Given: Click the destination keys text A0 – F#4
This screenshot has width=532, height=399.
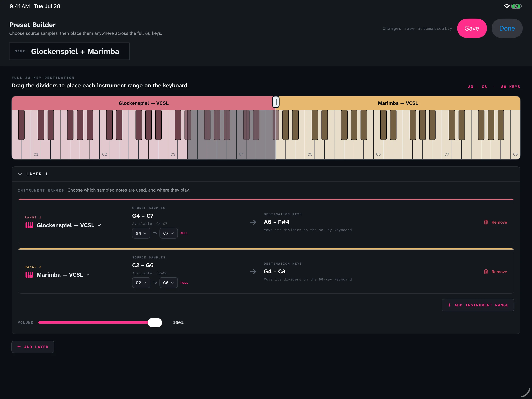Looking at the screenshot, I should tap(276, 222).
